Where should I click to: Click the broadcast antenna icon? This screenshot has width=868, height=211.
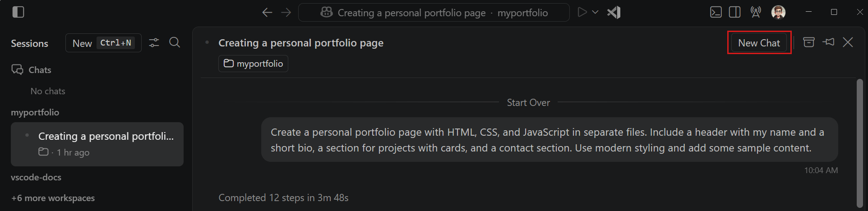click(756, 12)
